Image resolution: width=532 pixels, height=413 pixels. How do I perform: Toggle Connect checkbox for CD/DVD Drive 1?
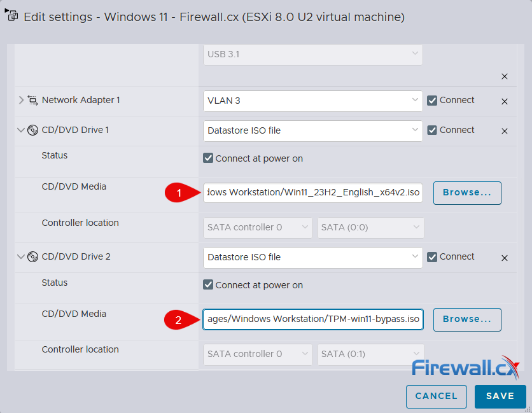coord(432,130)
